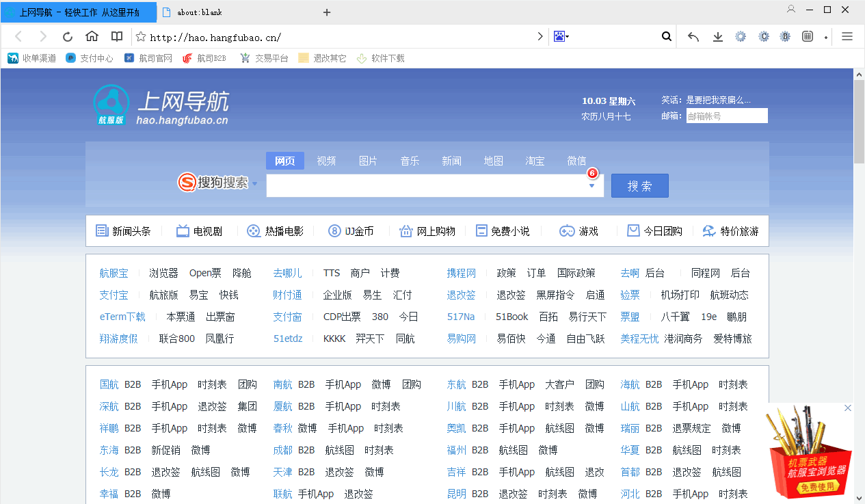Open the 国航 airline link

point(109,384)
